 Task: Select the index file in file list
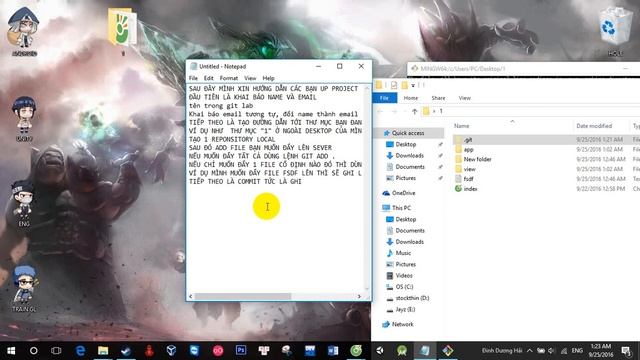470,189
